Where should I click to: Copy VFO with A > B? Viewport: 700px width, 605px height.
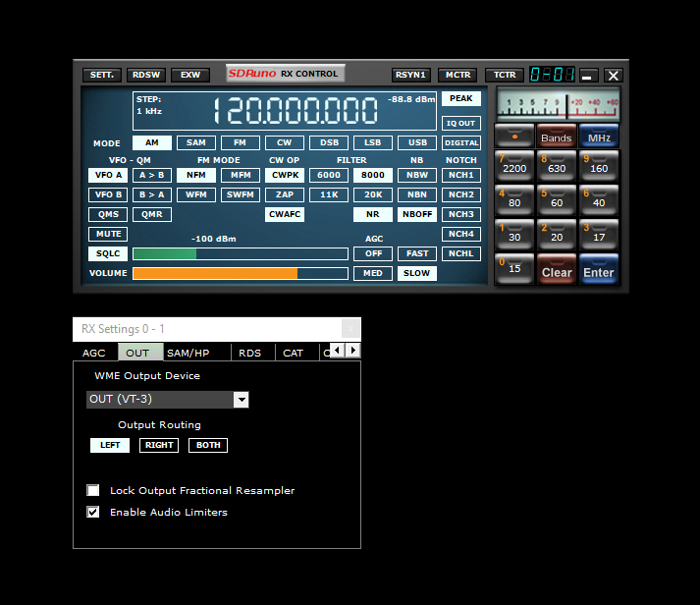pos(152,175)
